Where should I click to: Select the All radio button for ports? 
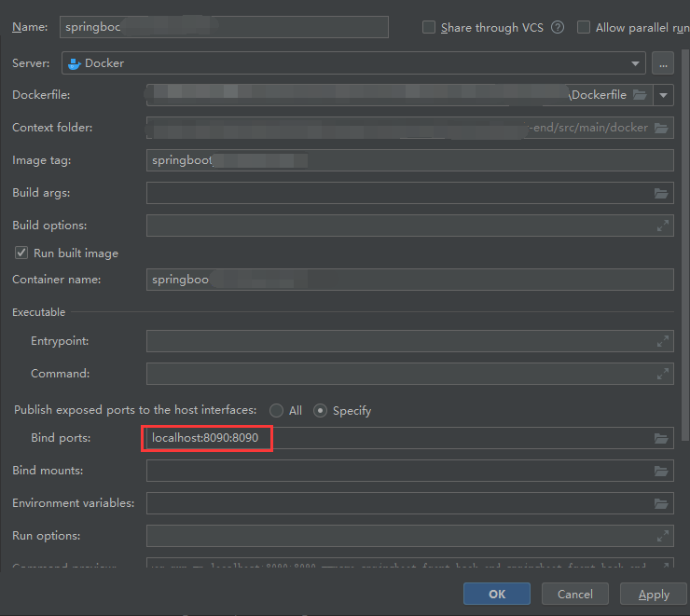pos(276,411)
